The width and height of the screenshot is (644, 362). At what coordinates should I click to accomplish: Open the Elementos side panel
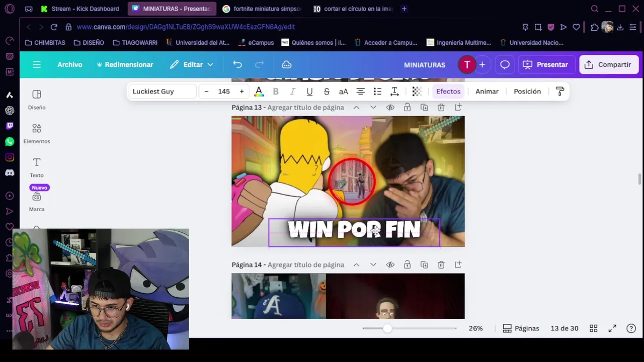tap(37, 134)
